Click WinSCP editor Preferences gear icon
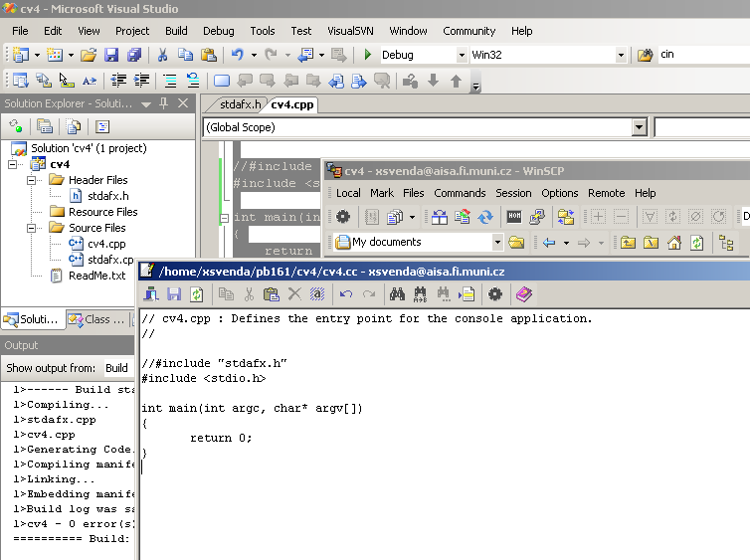Viewport: 750px width, 560px height. [x=495, y=294]
